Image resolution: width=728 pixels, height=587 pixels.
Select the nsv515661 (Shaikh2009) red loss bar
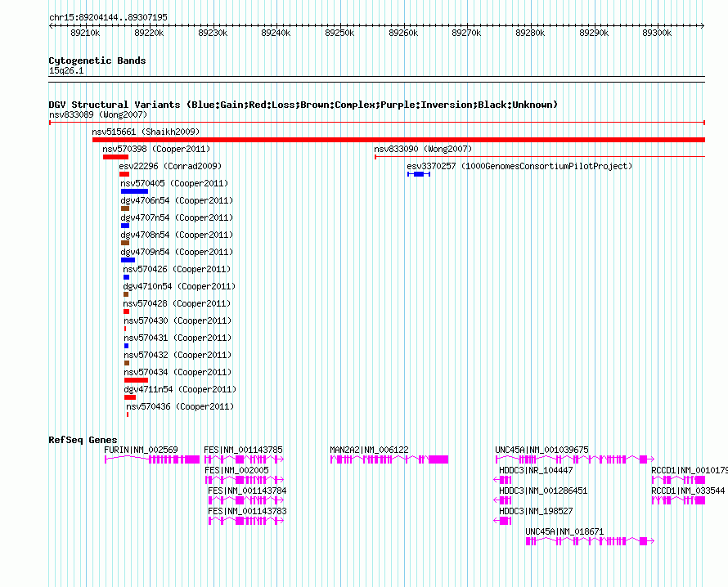[x=398, y=140]
